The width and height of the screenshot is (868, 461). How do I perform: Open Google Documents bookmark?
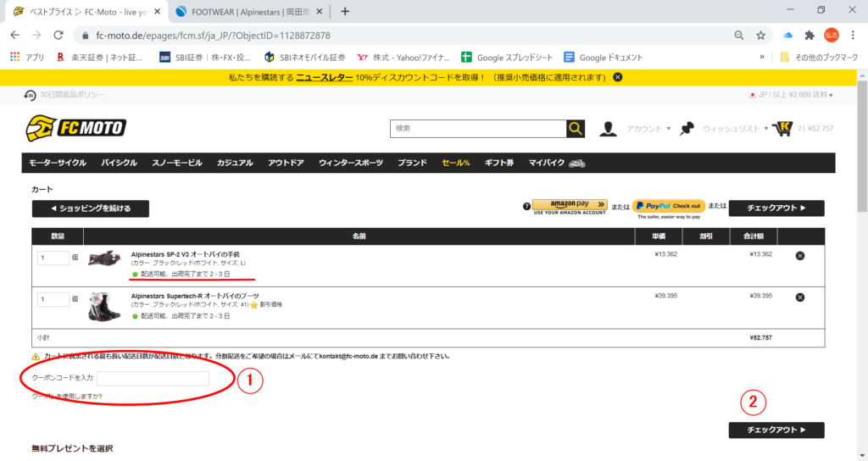pos(603,57)
